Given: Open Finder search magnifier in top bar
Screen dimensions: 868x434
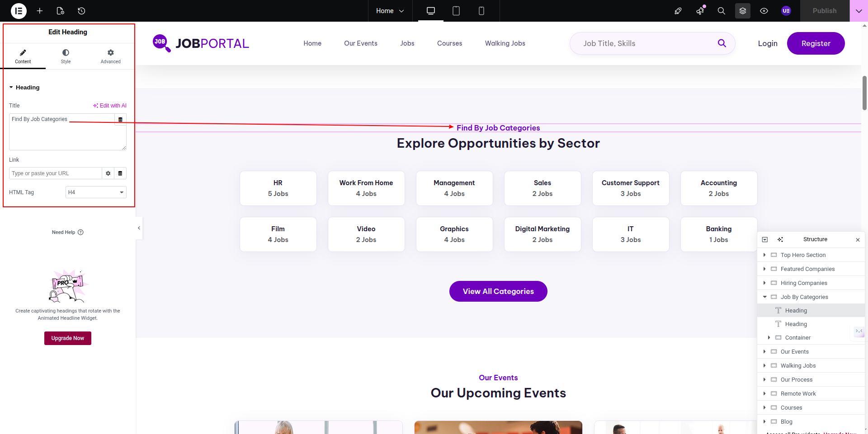Looking at the screenshot, I should point(721,11).
